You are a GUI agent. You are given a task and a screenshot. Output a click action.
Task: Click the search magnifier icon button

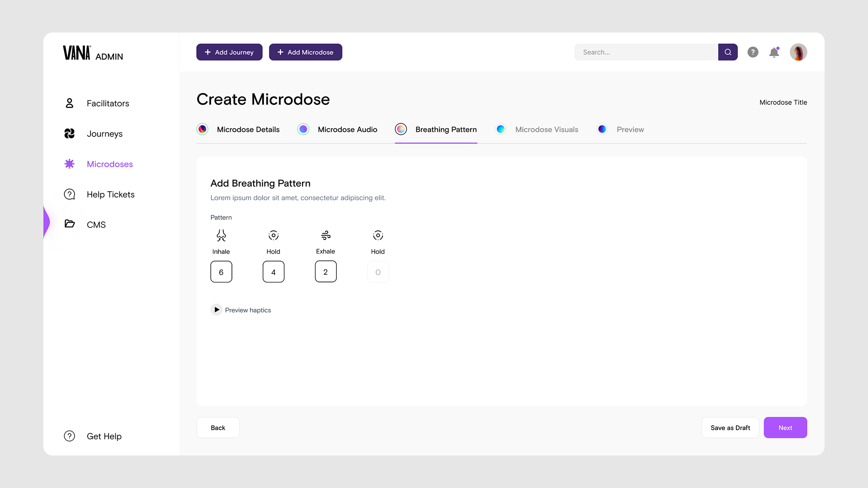pos(727,52)
